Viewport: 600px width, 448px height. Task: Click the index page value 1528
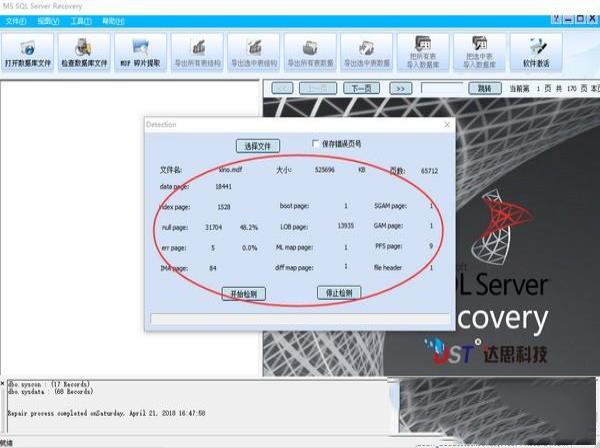(224, 207)
